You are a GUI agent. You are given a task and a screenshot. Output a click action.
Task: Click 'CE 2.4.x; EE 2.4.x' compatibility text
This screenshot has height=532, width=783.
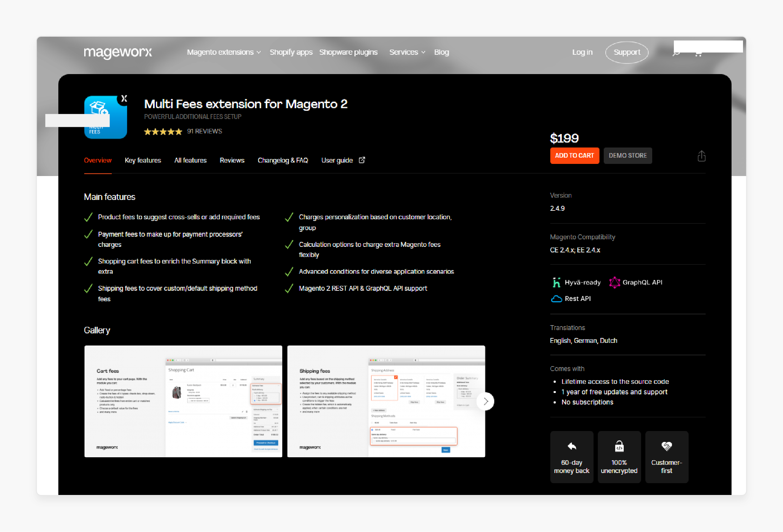coord(575,250)
